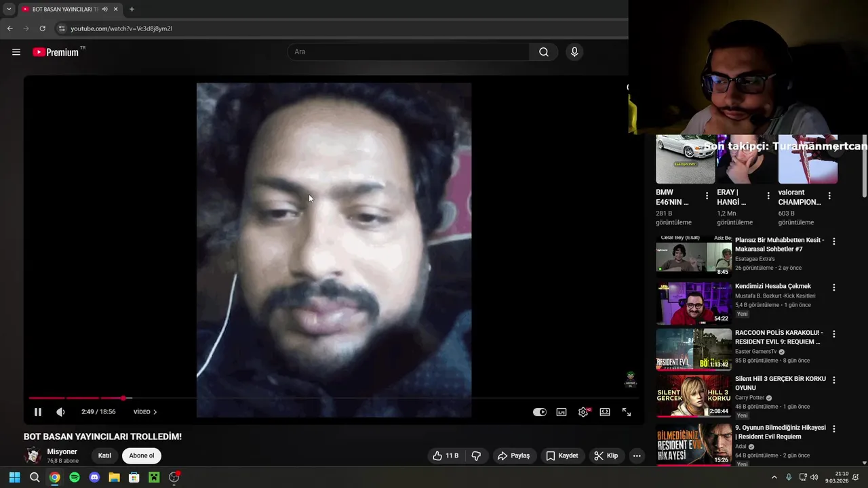
Task: Open the ERAY | HANGİ short thumbnail
Action: pyautogui.click(x=747, y=159)
